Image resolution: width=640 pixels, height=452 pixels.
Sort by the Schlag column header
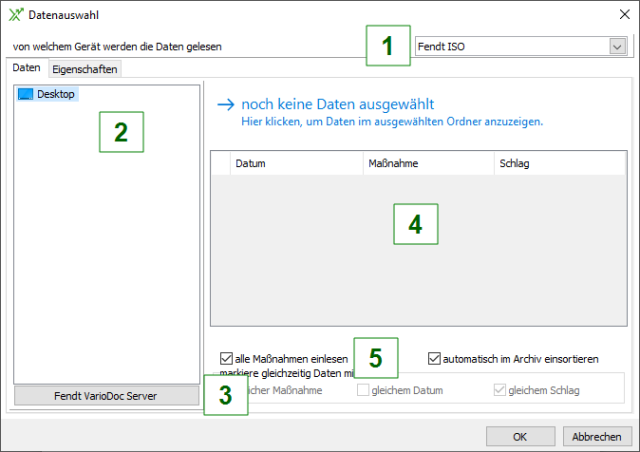(555, 163)
